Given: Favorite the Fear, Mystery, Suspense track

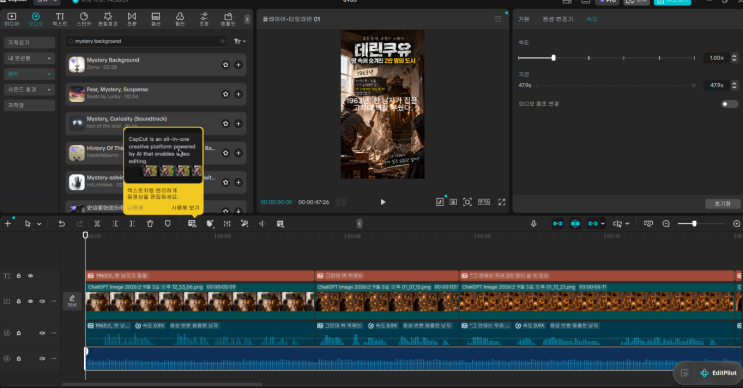Looking at the screenshot, I should pyautogui.click(x=226, y=94).
